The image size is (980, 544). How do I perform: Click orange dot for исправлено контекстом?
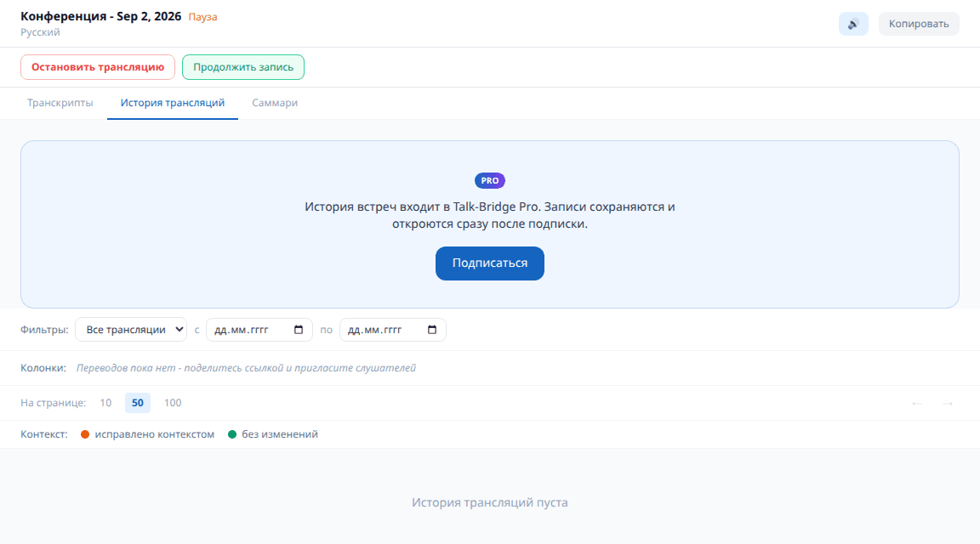coord(85,434)
